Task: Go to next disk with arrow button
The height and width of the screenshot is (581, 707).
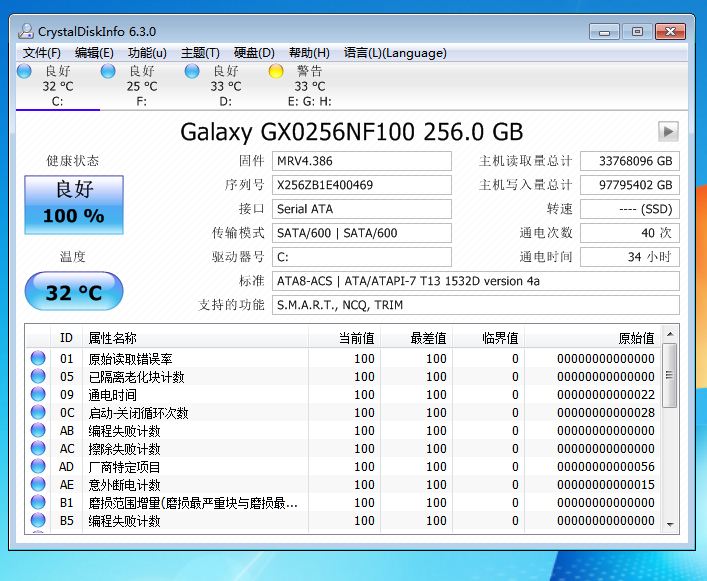Action: click(x=668, y=131)
